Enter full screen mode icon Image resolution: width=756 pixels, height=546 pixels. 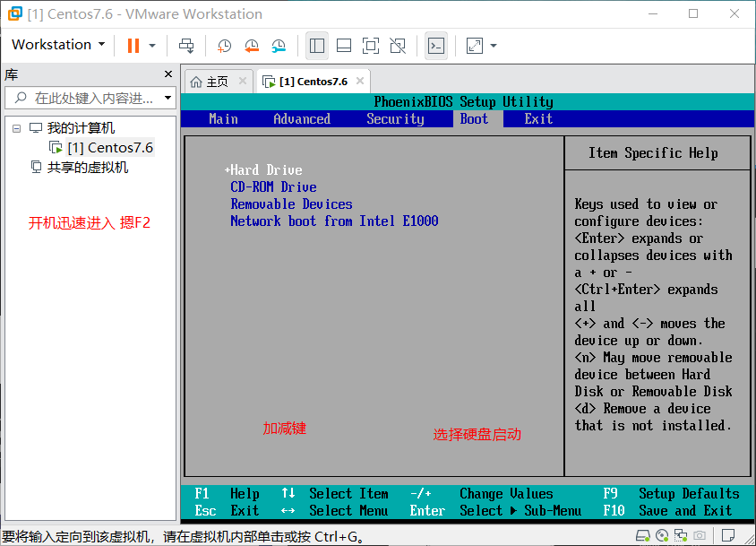tap(371, 46)
